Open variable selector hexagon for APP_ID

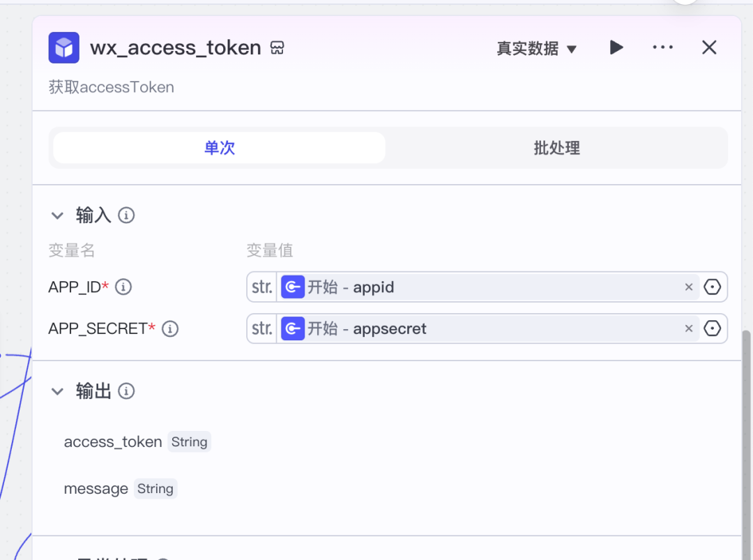click(x=712, y=287)
